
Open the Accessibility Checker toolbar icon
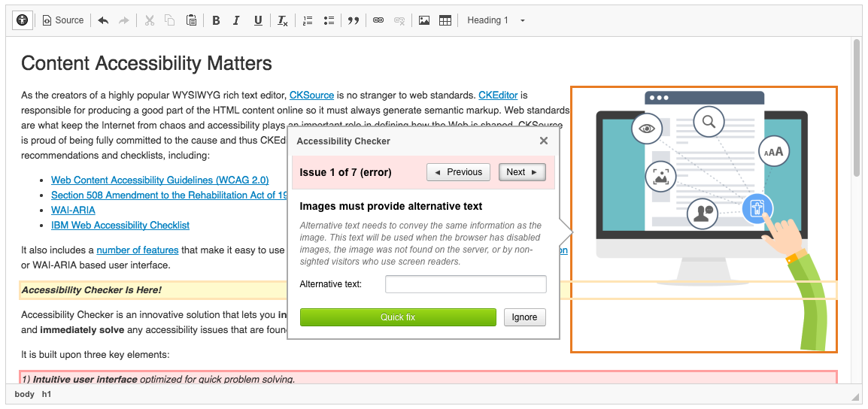point(22,20)
